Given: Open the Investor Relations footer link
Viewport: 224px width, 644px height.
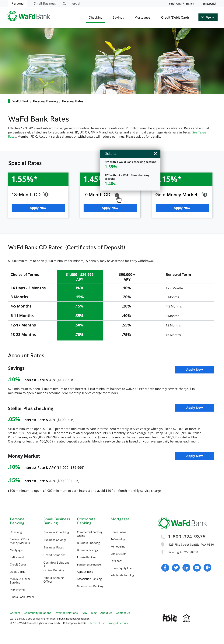Looking at the screenshot, I should [x=66, y=613].
